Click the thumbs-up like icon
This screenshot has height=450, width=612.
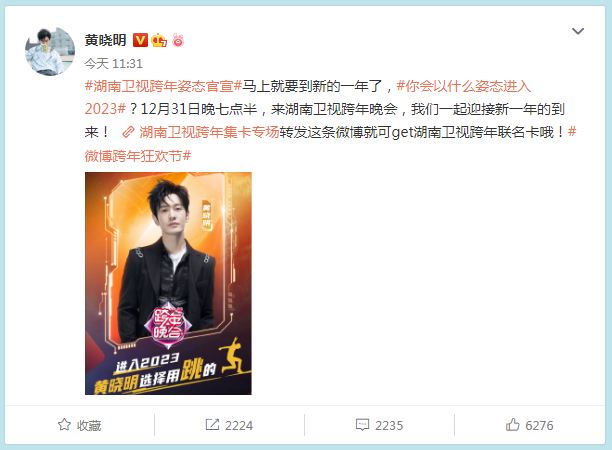coord(512,425)
